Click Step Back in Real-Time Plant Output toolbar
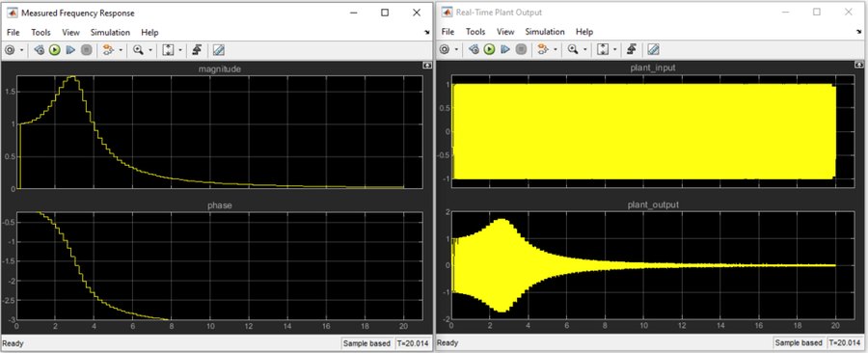The image size is (868, 353). click(474, 50)
